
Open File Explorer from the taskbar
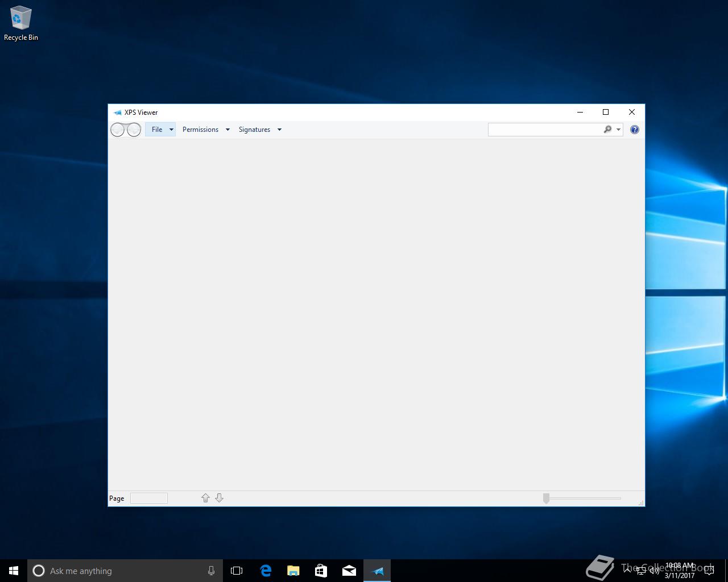[x=293, y=571]
